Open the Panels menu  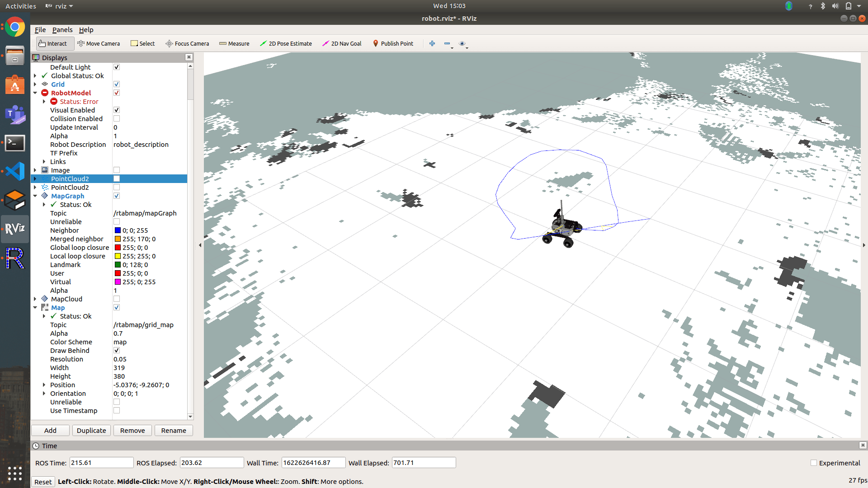[x=62, y=30]
